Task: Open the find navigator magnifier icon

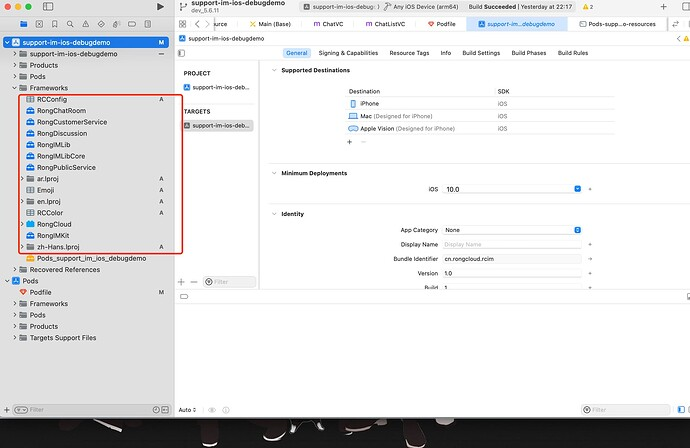Action: 70,24
